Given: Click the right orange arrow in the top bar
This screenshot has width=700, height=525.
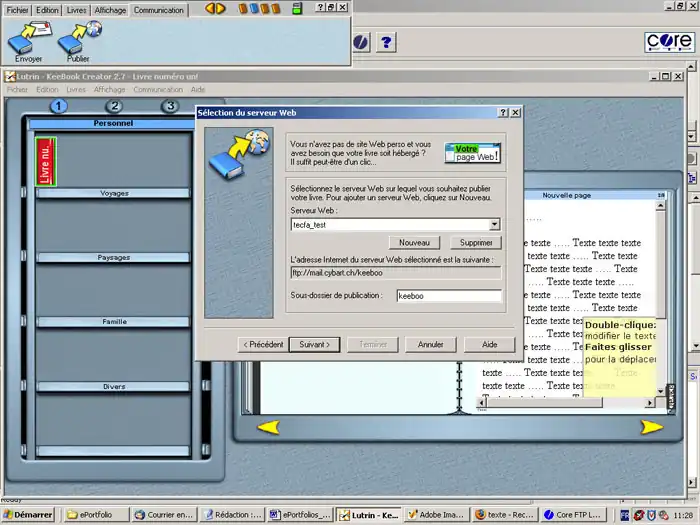Looking at the screenshot, I should (221, 8).
